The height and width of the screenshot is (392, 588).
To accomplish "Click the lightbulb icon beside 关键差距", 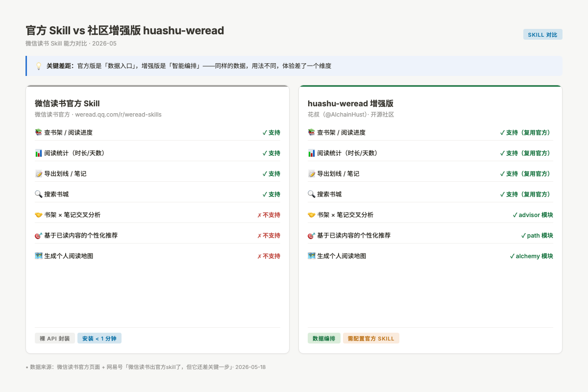I will coord(39,66).
